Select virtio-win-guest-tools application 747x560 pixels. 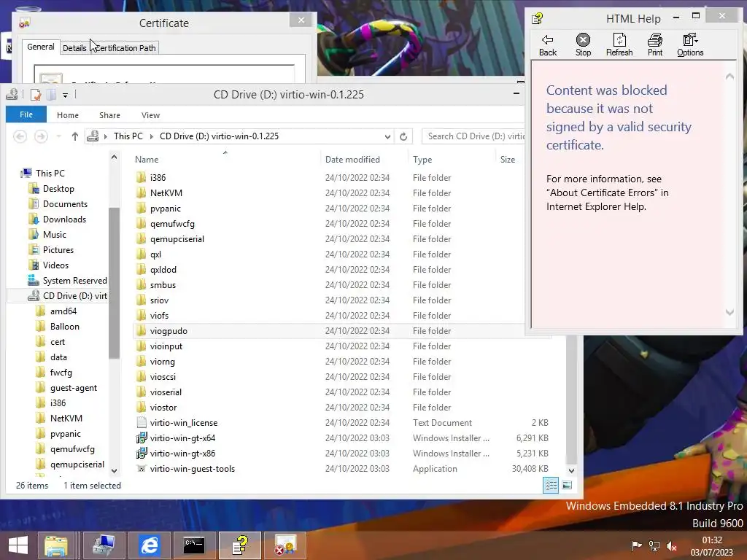tap(192, 469)
